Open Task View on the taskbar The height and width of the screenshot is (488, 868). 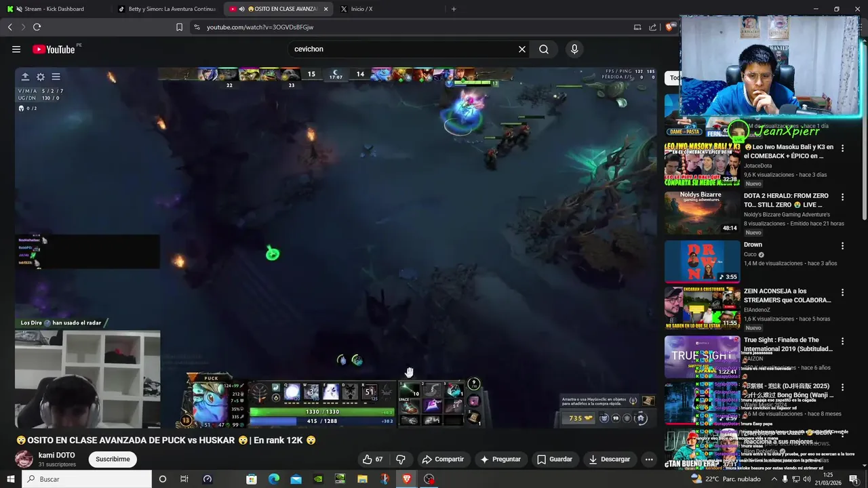pos(184,479)
